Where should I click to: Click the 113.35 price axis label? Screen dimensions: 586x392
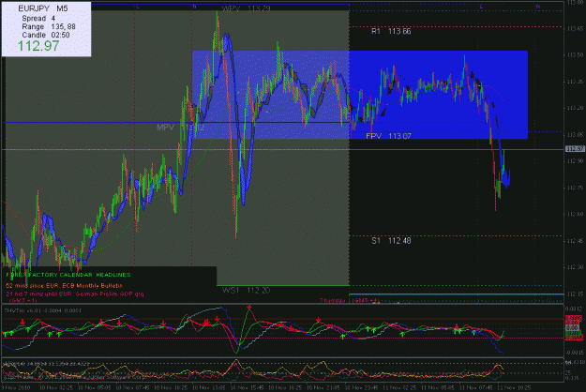(575, 82)
